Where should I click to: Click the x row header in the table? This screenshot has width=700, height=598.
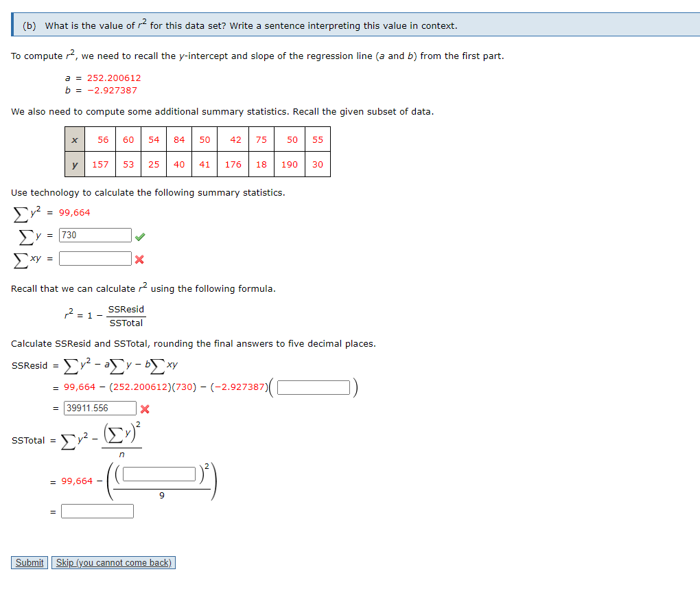(x=75, y=139)
